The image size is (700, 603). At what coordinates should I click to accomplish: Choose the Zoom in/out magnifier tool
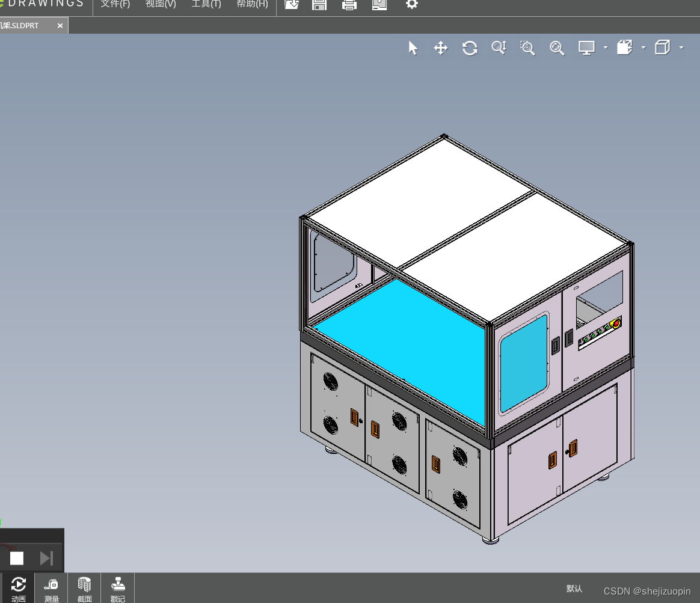(x=499, y=47)
